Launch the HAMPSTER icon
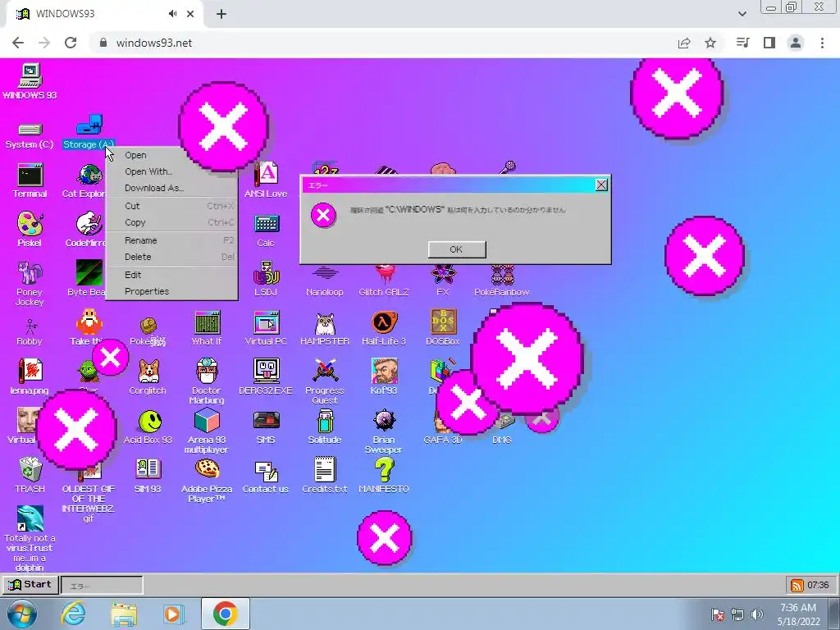840x630 pixels. [x=325, y=323]
